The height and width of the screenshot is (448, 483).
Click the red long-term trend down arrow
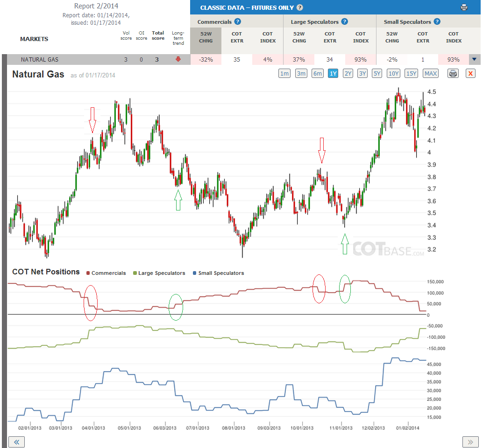pos(178,59)
